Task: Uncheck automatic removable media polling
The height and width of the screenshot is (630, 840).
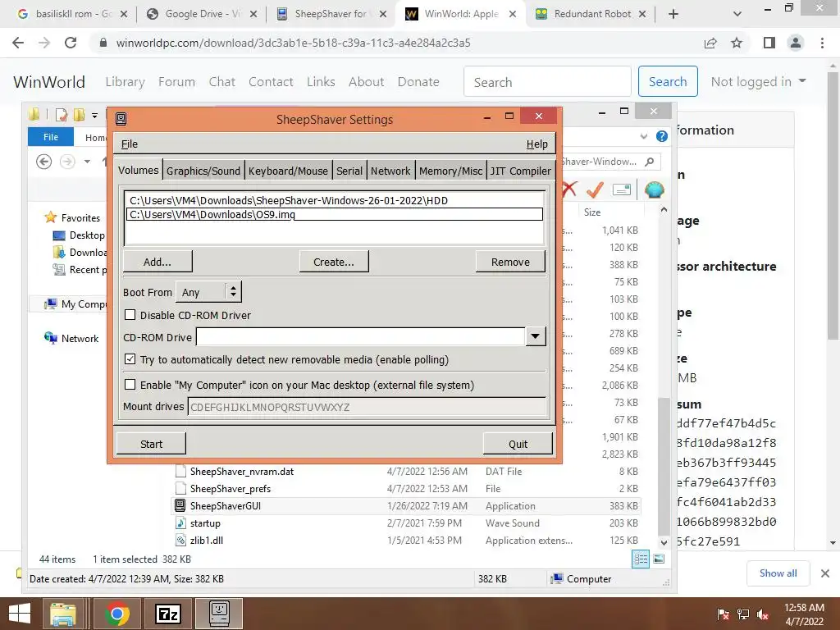Action: pos(130,359)
